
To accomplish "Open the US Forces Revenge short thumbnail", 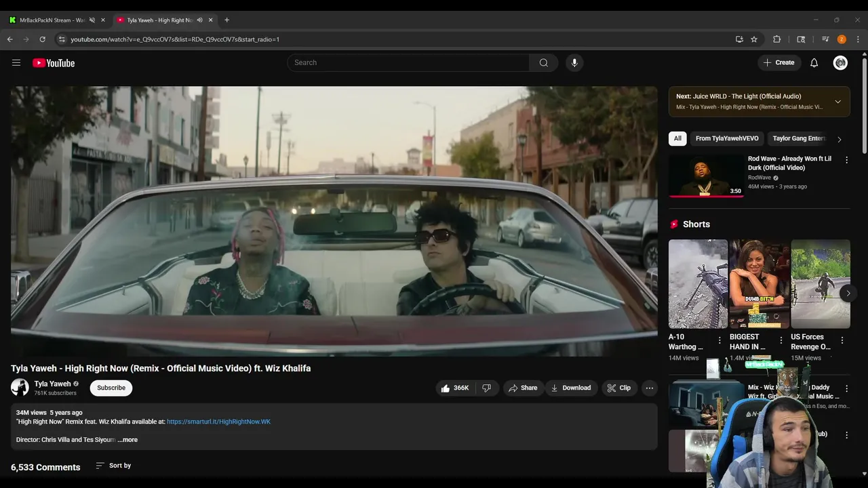I will pos(820,284).
